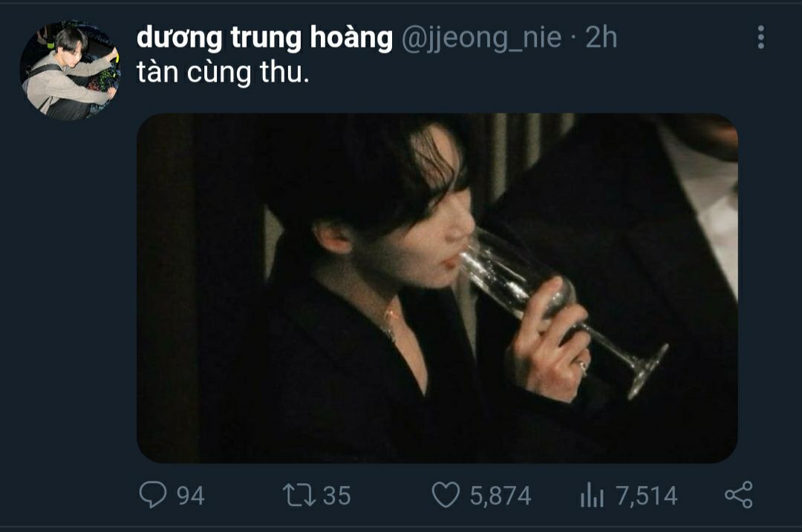
Task: Retweet the post via arrows icon
Action: [299, 495]
